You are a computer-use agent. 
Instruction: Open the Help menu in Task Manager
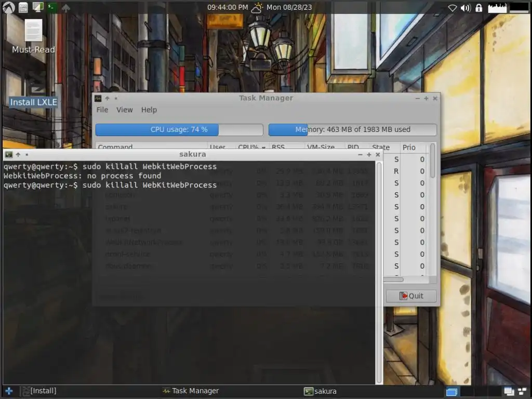149,110
